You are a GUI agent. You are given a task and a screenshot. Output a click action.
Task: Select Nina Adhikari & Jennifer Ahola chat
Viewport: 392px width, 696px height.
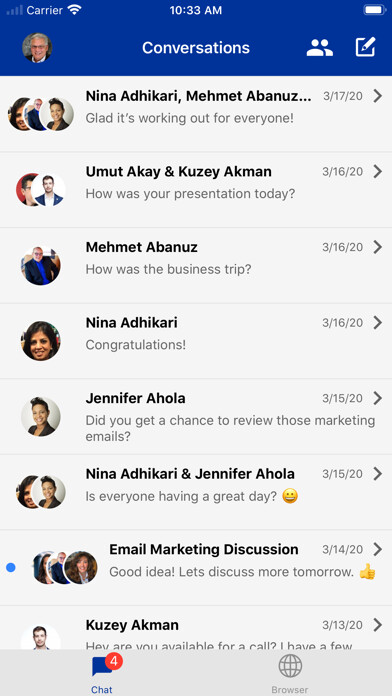tap(196, 492)
